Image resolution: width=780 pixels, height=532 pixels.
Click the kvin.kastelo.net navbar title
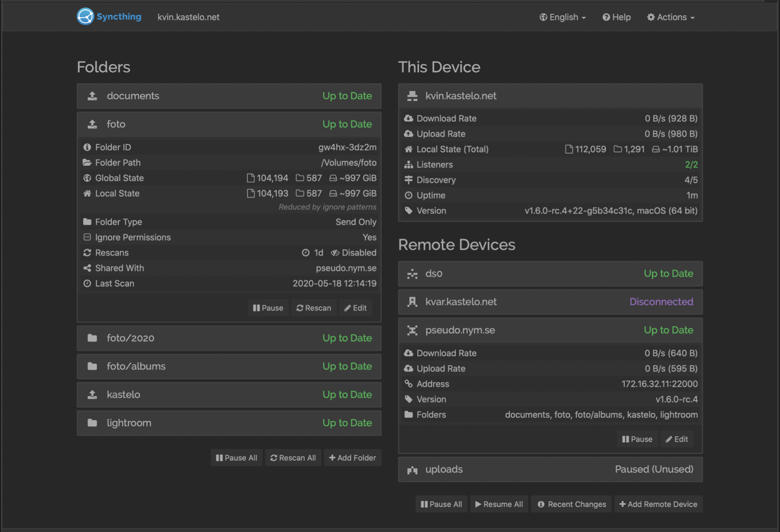(x=188, y=17)
